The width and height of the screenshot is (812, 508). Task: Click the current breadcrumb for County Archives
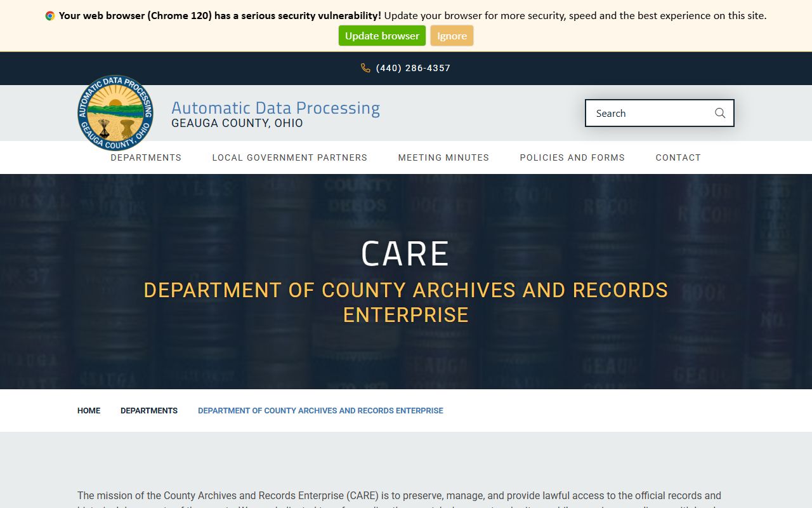(x=320, y=411)
